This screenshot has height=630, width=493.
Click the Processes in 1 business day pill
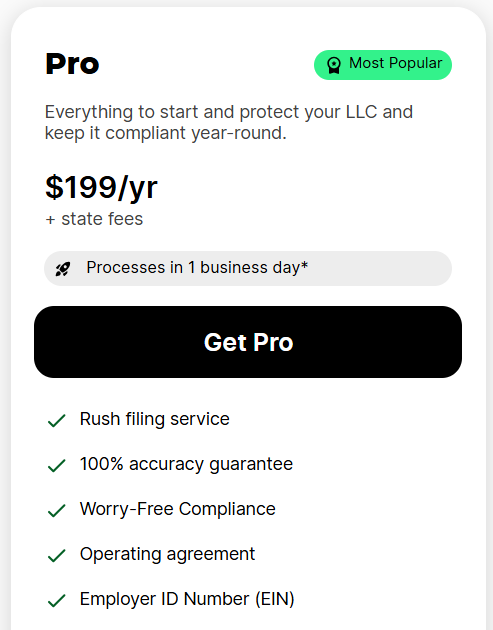(x=248, y=268)
